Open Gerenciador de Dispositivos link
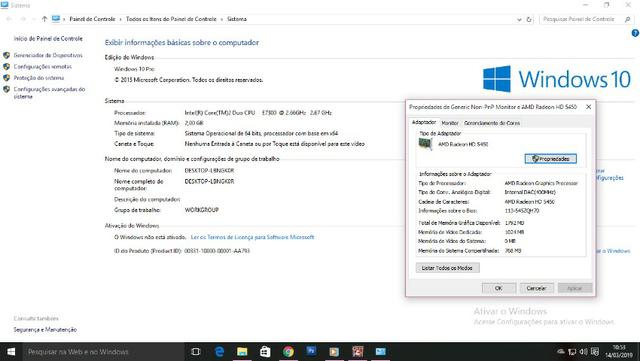This screenshot has width=640, height=361. pos(48,55)
